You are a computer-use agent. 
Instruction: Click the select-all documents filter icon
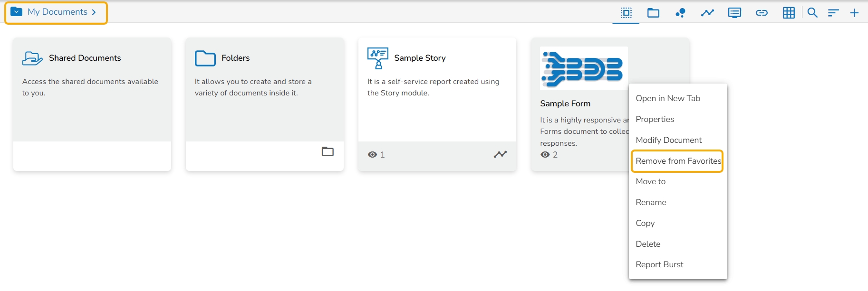[626, 13]
